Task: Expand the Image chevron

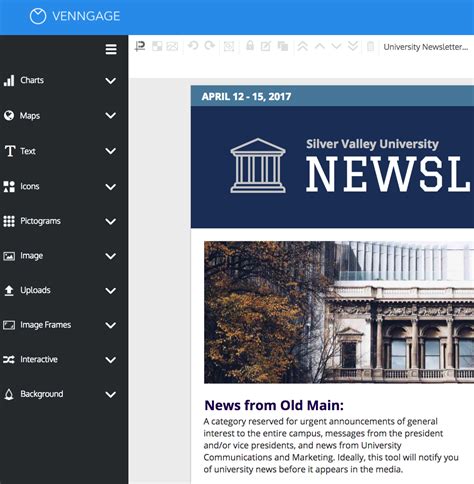Action: point(111,256)
